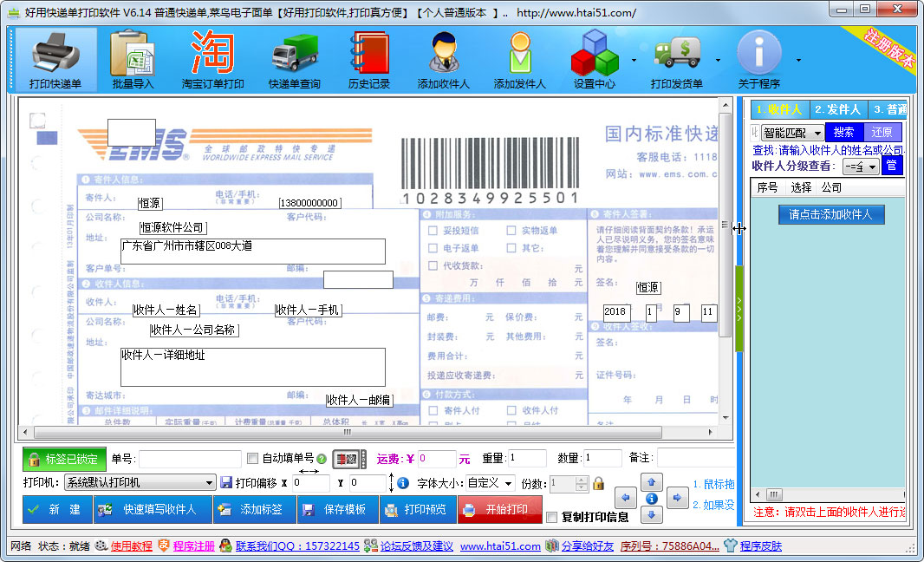Click the green collapse handle on panel divider

(x=739, y=309)
